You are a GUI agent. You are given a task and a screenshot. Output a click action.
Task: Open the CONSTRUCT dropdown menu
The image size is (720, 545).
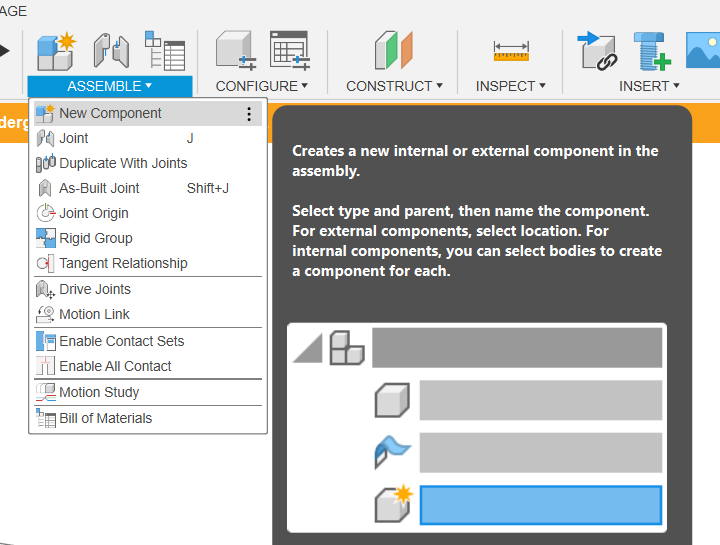coord(394,86)
